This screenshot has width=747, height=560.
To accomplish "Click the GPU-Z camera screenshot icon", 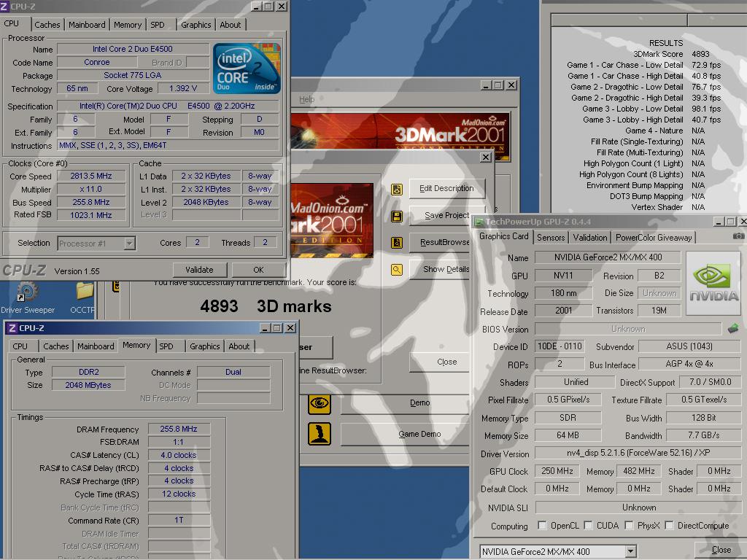I will click(x=738, y=236).
